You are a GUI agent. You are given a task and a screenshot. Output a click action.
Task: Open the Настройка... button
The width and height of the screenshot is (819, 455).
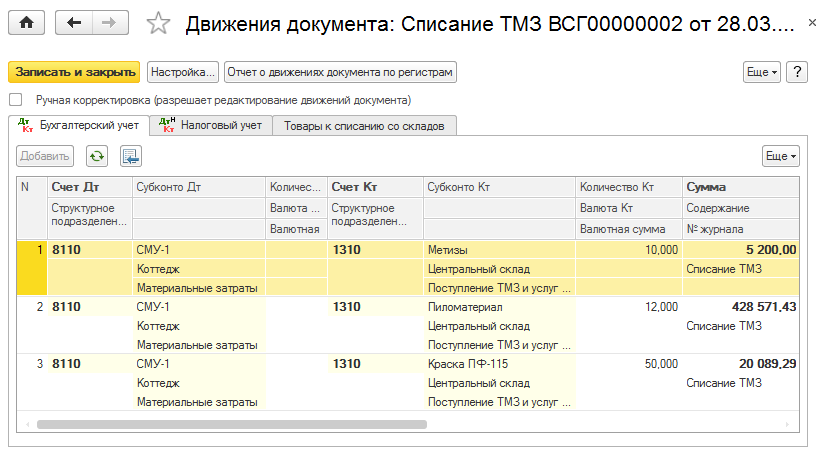[183, 72]
